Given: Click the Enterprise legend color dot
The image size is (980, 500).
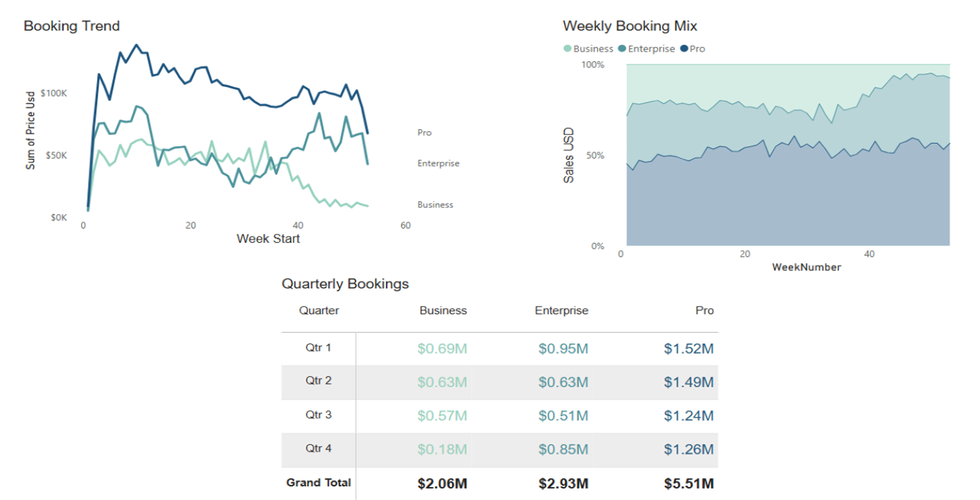Looking at the screenshot, I should pos(622,49).
